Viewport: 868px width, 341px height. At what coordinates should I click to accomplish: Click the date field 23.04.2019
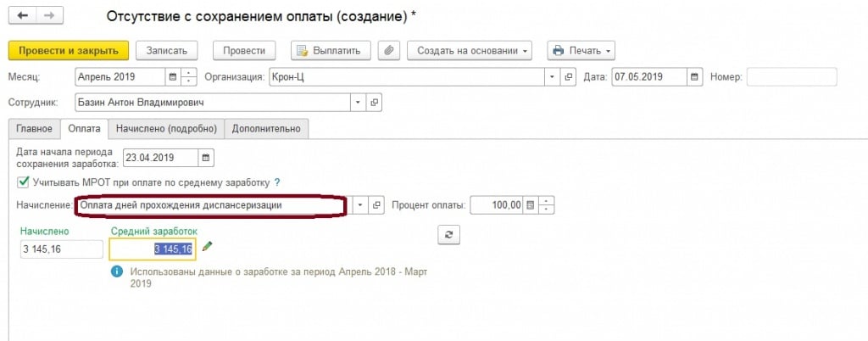click(x=160, y=158)
